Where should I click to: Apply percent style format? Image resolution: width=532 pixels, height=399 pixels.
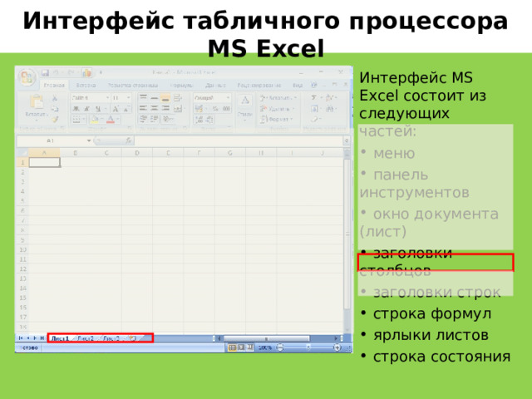pyautogui.click(x=215, y=109)
